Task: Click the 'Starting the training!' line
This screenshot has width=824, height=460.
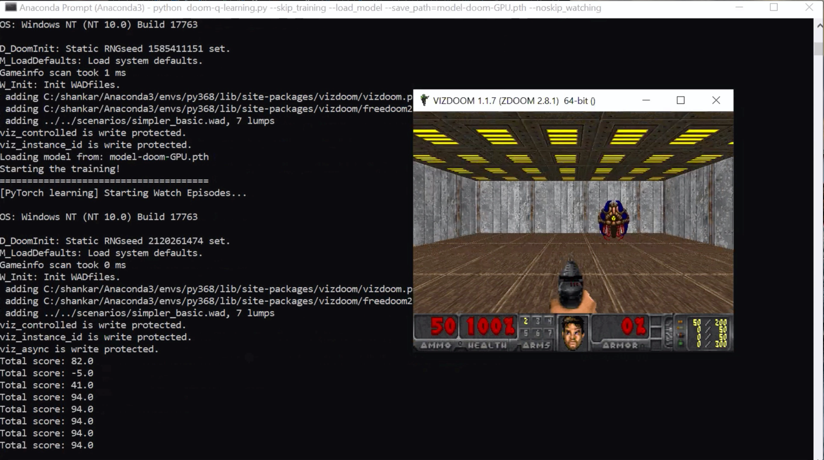Action: tap(60, 169)
